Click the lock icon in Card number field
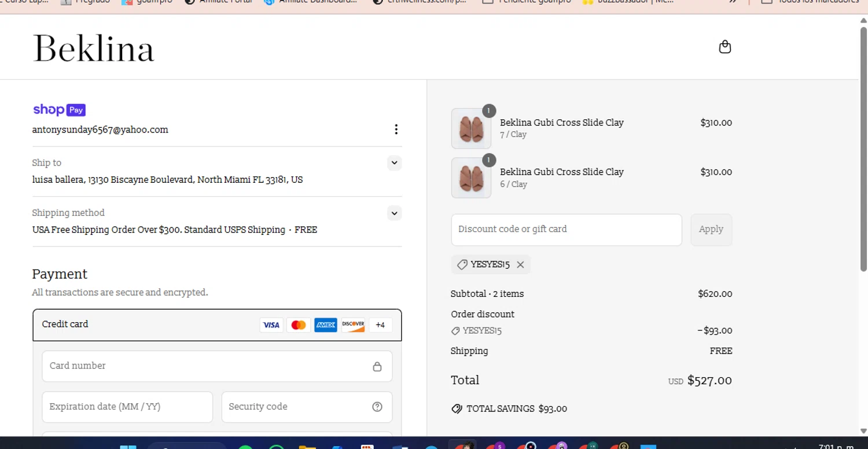 377,366
